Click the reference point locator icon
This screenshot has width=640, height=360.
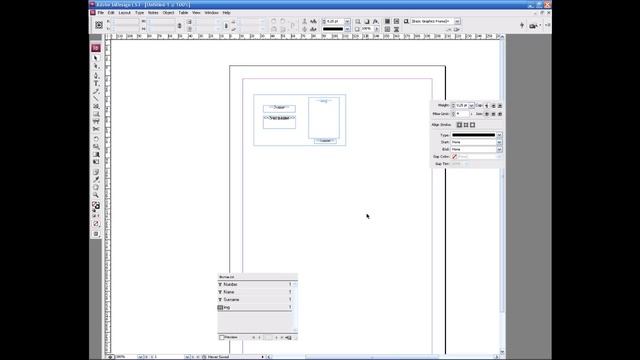click(x=99, y=25)
